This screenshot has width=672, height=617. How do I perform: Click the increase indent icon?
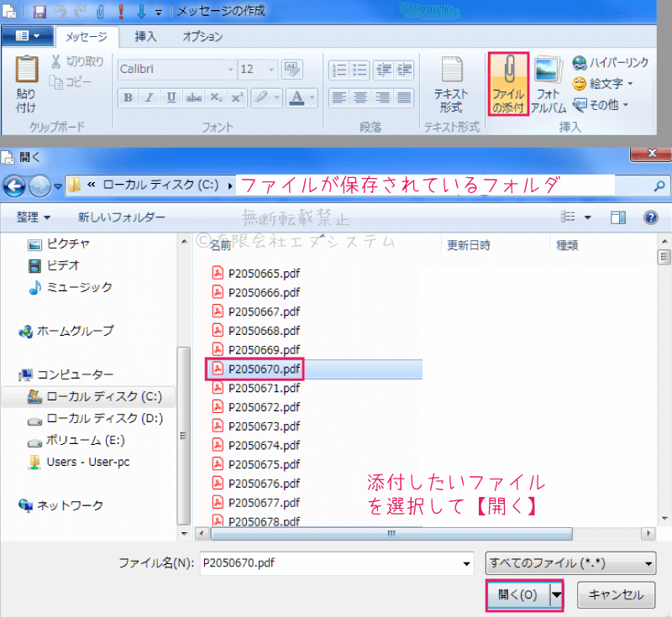[x=404, y=70]
